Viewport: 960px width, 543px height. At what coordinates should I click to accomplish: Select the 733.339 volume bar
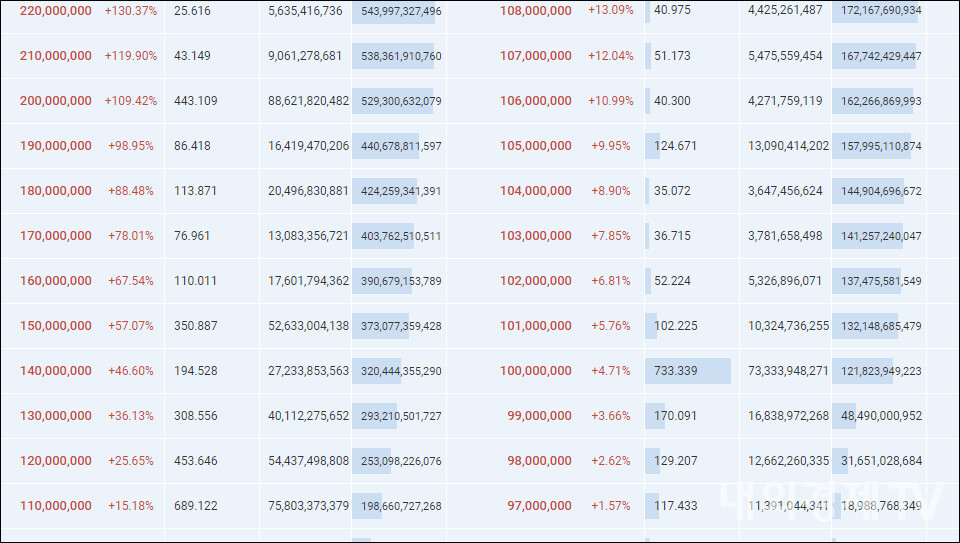tap(688, 371)
